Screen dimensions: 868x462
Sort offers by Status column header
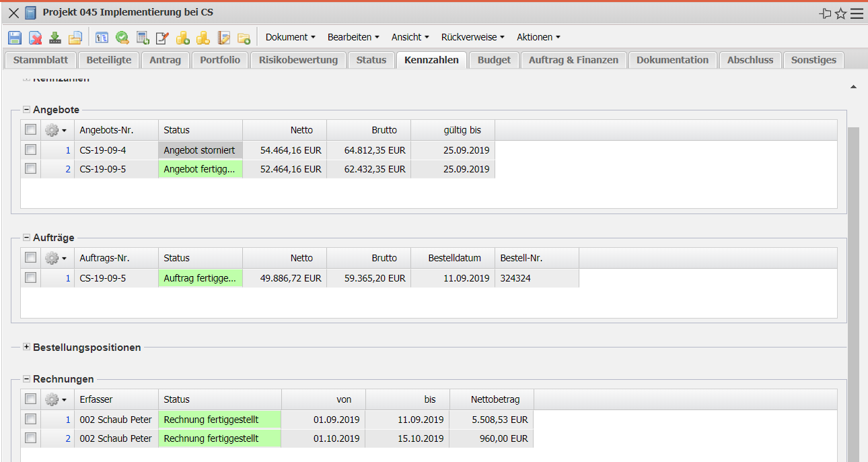click(200, 130)
